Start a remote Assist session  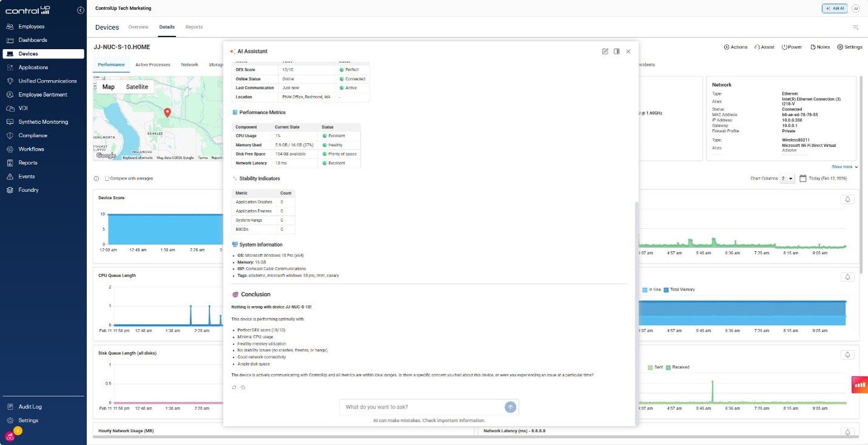764,47
